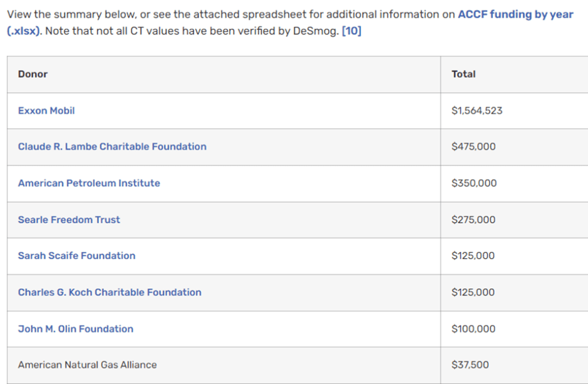Image resolution: width=588 pixels, height=384 pixels.
Task: Click the Donor column header
Action: point(33,74)
